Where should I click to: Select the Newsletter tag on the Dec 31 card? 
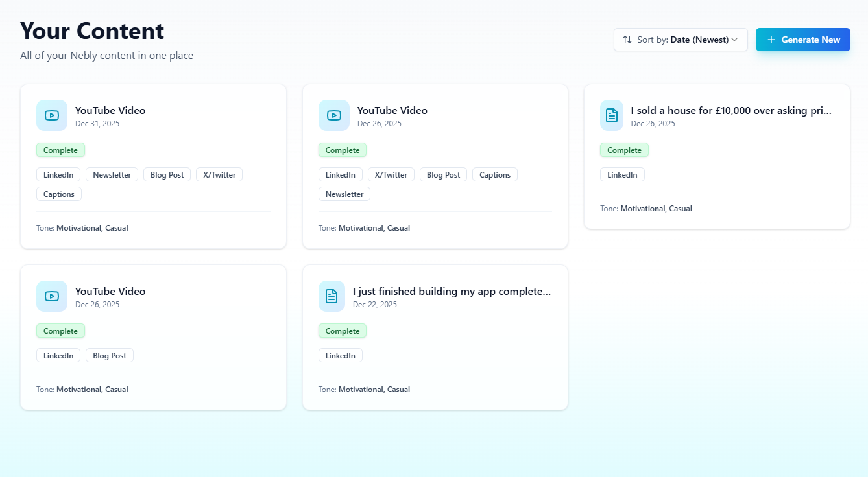coord(112,174)
